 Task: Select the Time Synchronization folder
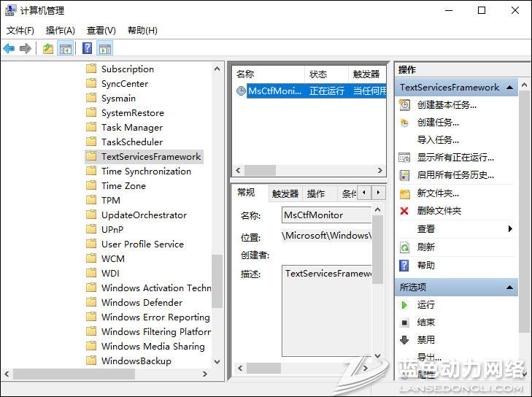tap(146, 171)
